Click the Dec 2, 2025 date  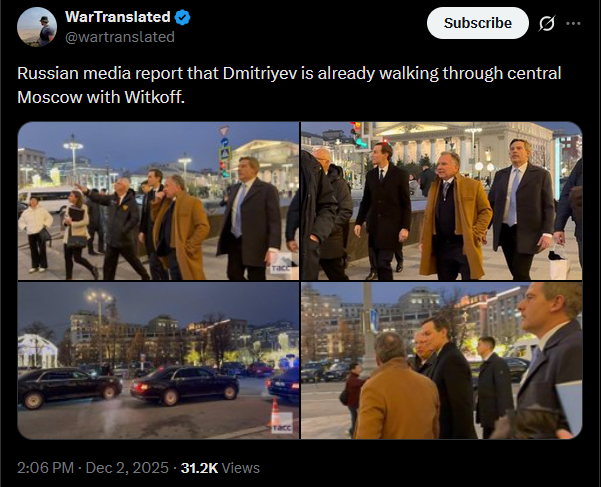click(x=127, y=468)
